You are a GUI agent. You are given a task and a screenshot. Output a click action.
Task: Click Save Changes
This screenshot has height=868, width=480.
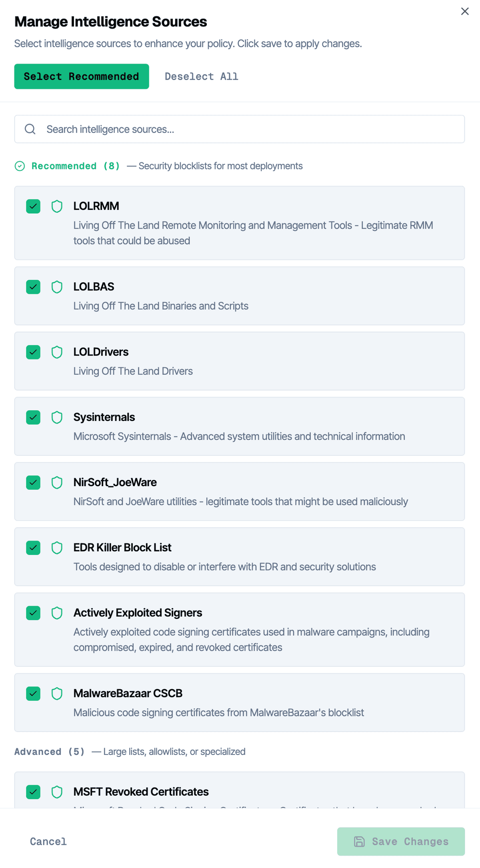tap(400, 841)
